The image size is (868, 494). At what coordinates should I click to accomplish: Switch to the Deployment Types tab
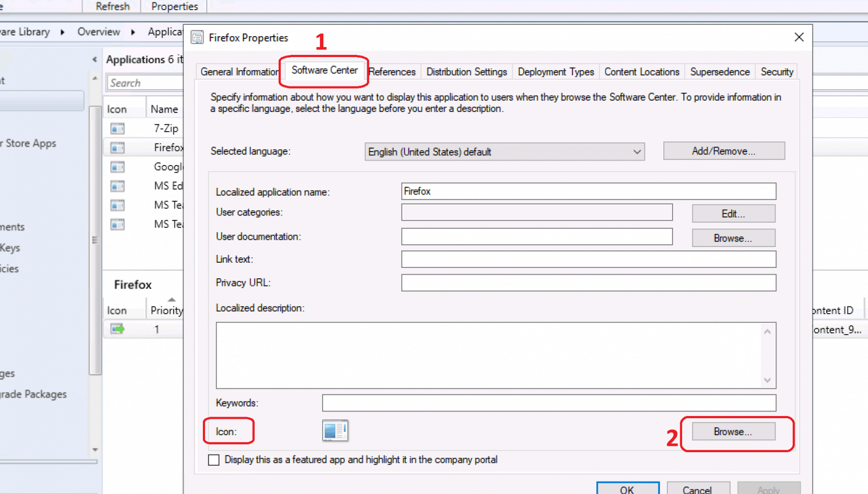click(x=555, y=72)
